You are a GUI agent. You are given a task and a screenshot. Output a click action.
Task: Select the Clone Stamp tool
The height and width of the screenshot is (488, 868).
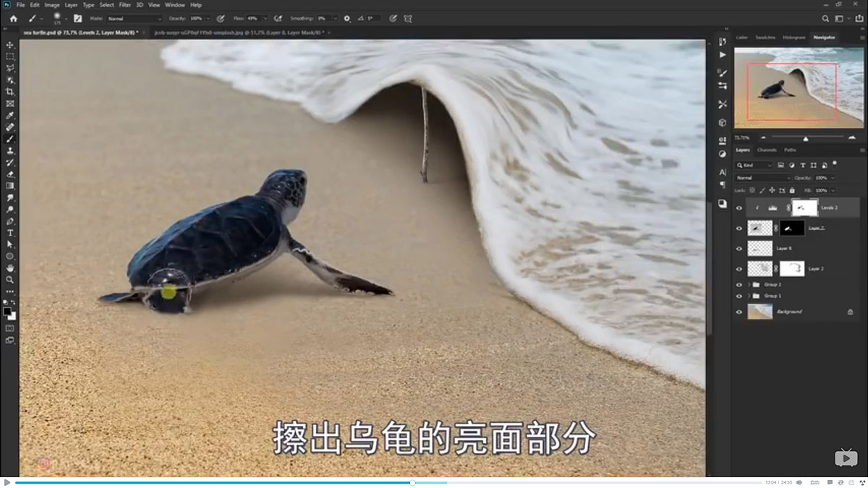click(10, 150)
